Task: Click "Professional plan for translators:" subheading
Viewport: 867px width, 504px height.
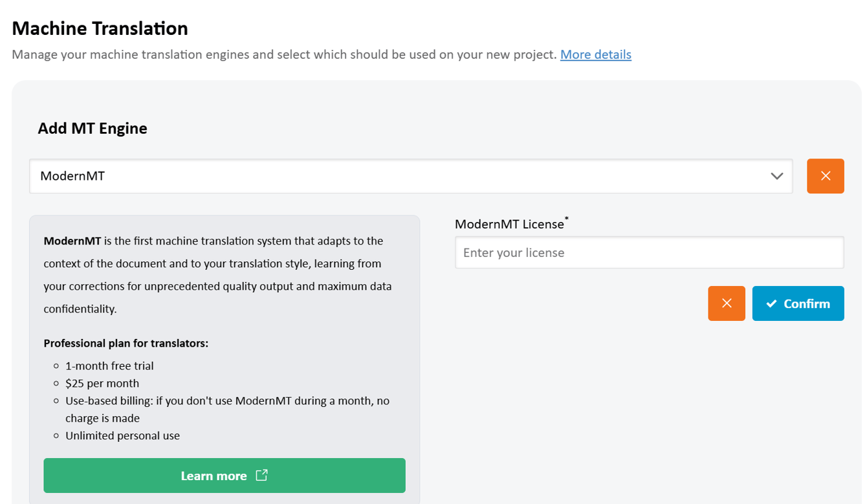Action: point(126,343)
